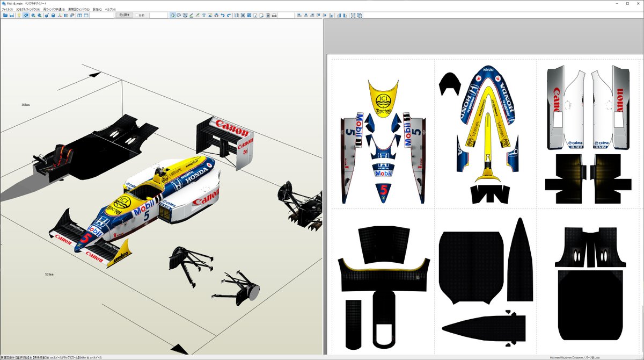Click the 3D cube check icon
The image size is (644, 360).
(x=216, y=16)
